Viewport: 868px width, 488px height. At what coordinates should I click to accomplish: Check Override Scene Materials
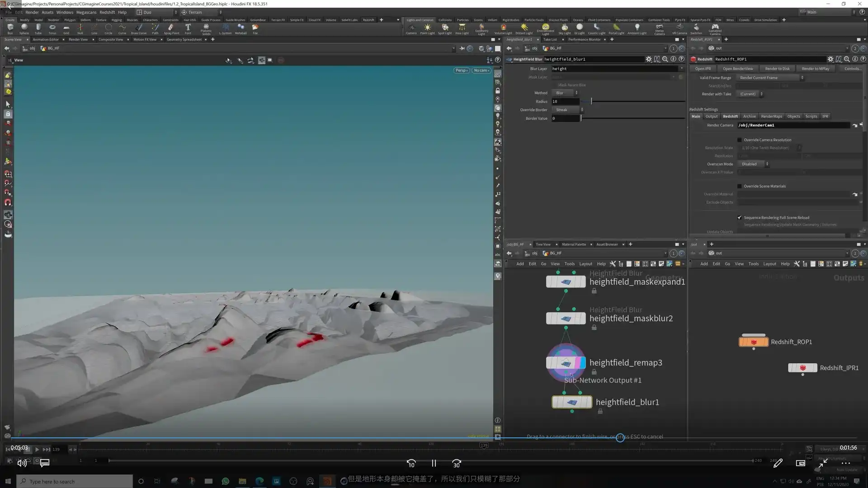click(740, 186)
